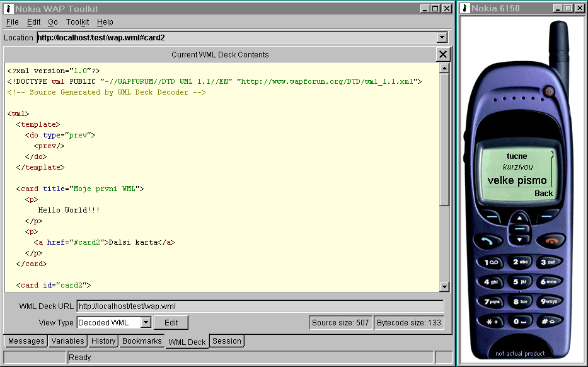
Task: Switch to the Bookmarks tab
Action: (142, 341)
